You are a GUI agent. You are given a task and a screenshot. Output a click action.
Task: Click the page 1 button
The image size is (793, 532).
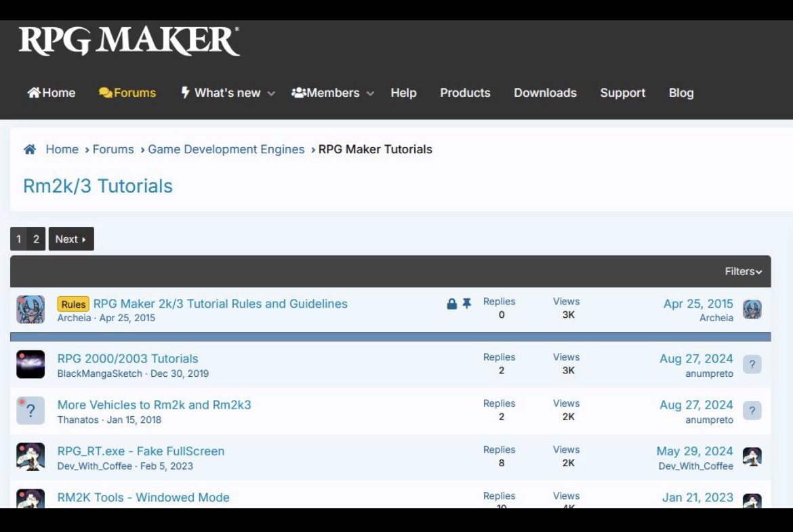tap(19, 239)
